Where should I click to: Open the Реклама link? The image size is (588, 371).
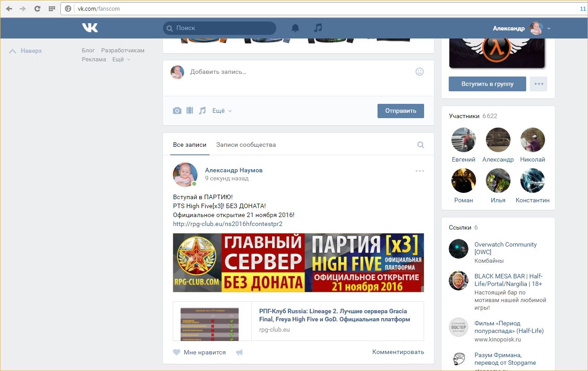point(94,60)
